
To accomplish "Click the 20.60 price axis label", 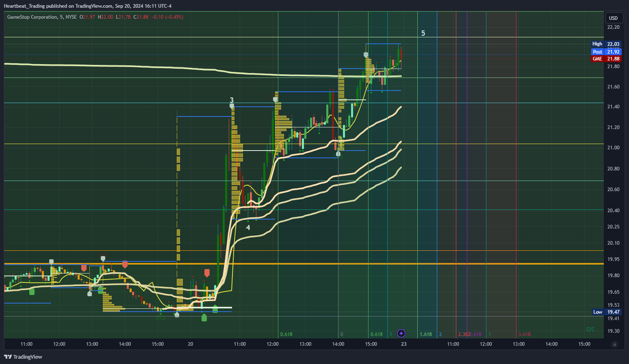I will point(613,190).
